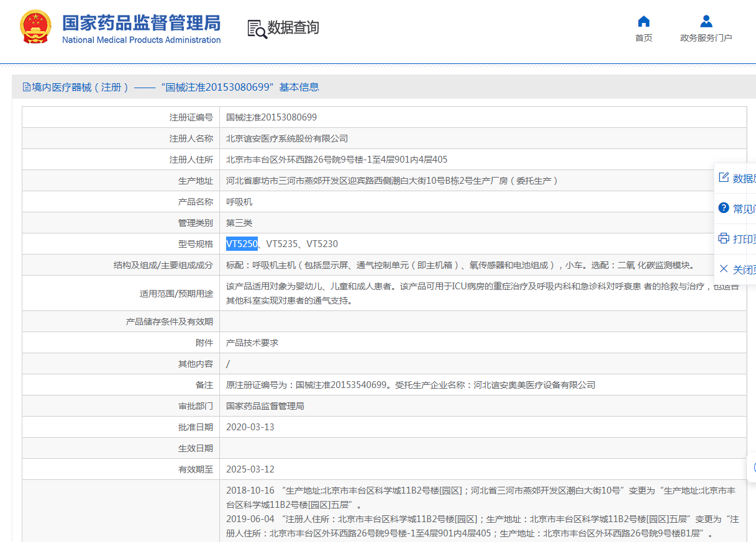756x542 pixels.
Task: Click the 2019-06-04 change record entry
Action: tap(483, 526)
